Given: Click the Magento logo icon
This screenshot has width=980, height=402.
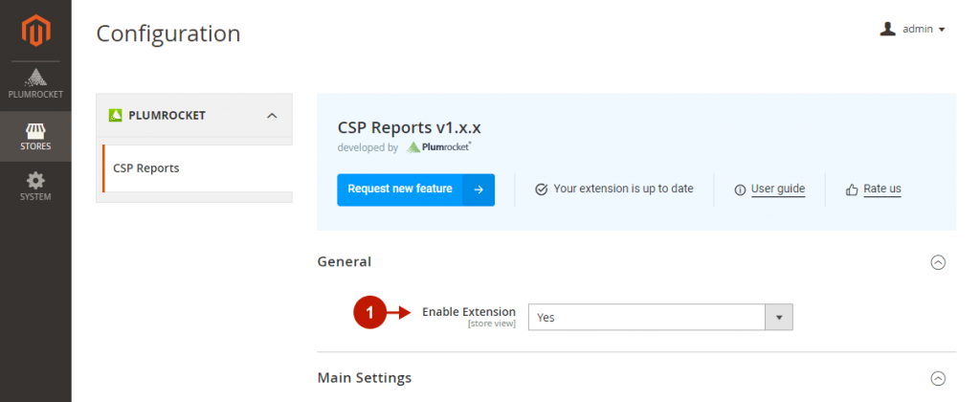Looking at the screenshot, I should [x=35, y=32].
